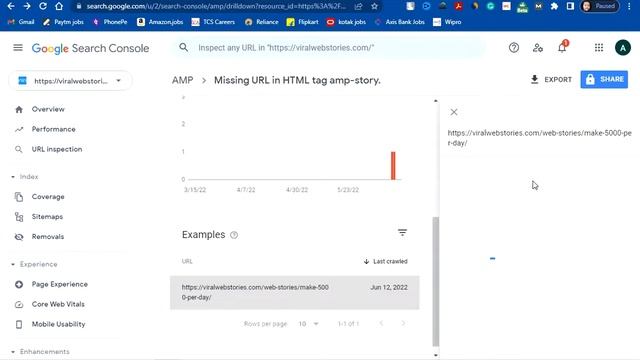Go to the previous results page
The width and height of the screenshot is (640, 360).
[381, 323]
